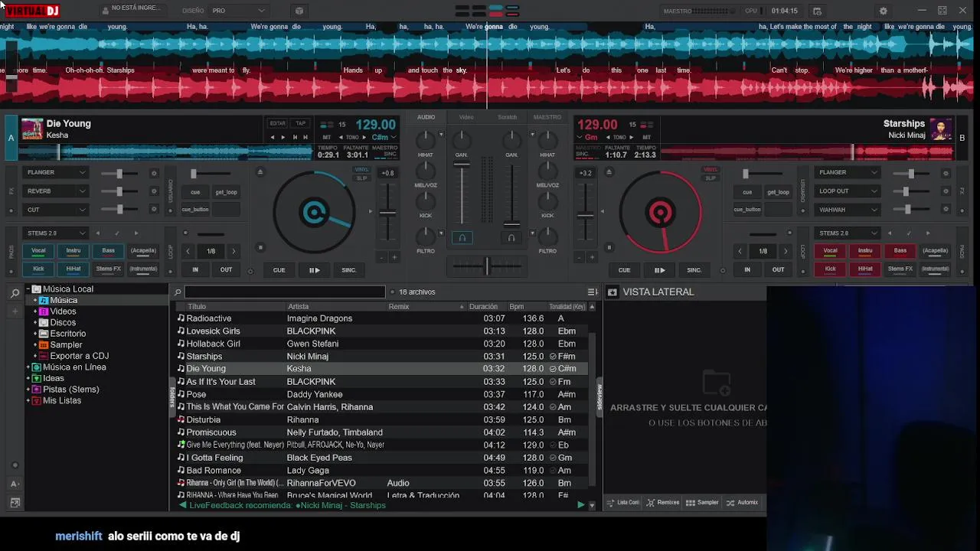Toggle the Kick stem pad on deck A
The height and width of the screenshot is (551, 980).
pos(38,269)
